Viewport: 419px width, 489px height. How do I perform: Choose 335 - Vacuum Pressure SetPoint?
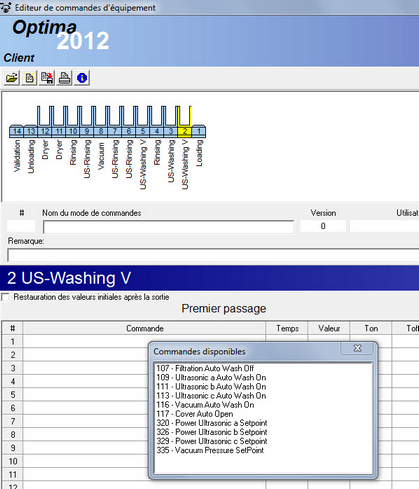click(x=210, y=450)
